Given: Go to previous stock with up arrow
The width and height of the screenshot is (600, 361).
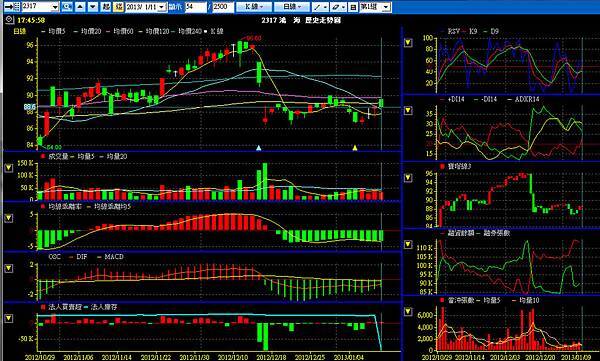Looking at the screenshot, I should point(80,7).
